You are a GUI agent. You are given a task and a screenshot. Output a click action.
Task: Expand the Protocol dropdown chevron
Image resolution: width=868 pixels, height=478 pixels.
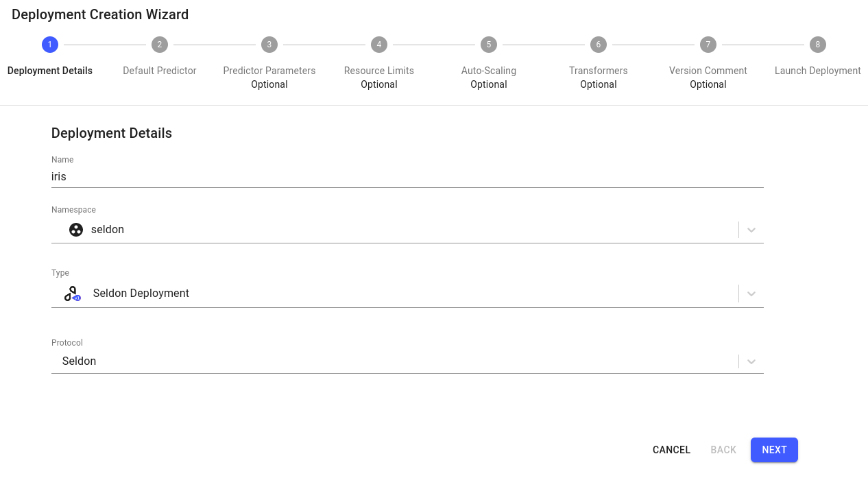[751, 361]
